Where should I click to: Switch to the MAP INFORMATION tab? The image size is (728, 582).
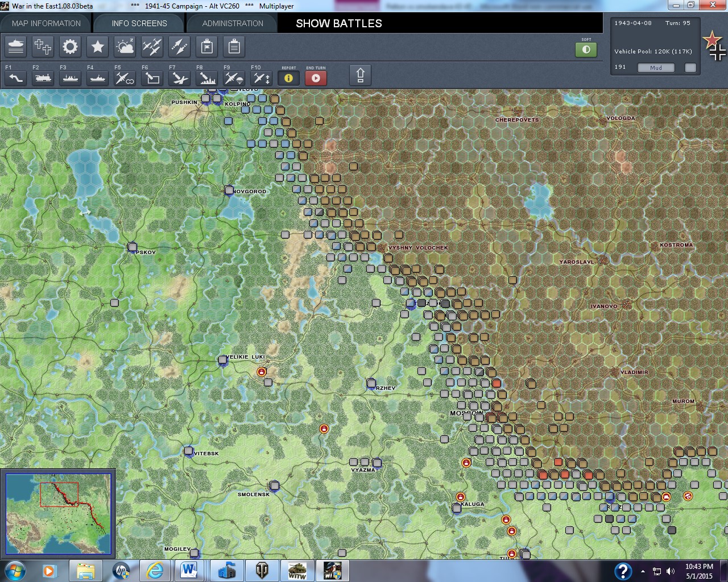(47, 23)
